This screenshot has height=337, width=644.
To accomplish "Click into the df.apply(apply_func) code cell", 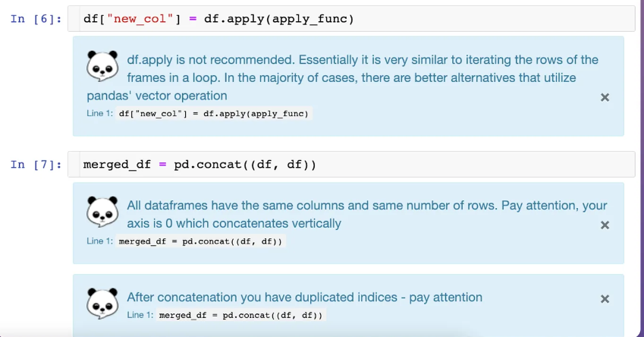I will point(351,19).
